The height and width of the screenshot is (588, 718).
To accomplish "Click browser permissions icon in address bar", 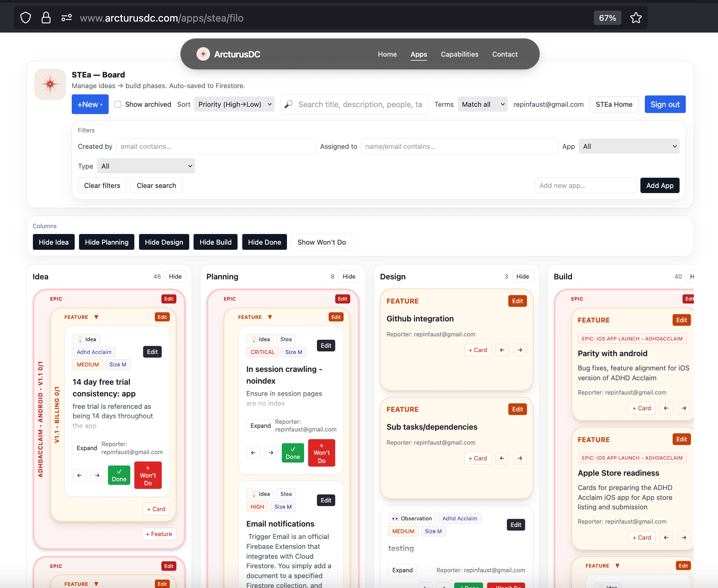I will (x=66, y=18).
